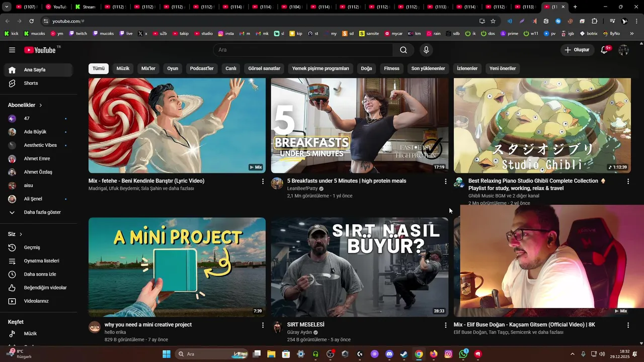Open the twitch bookmark
The height and width of the screenshot is (362, 644).
pos(78,34)
